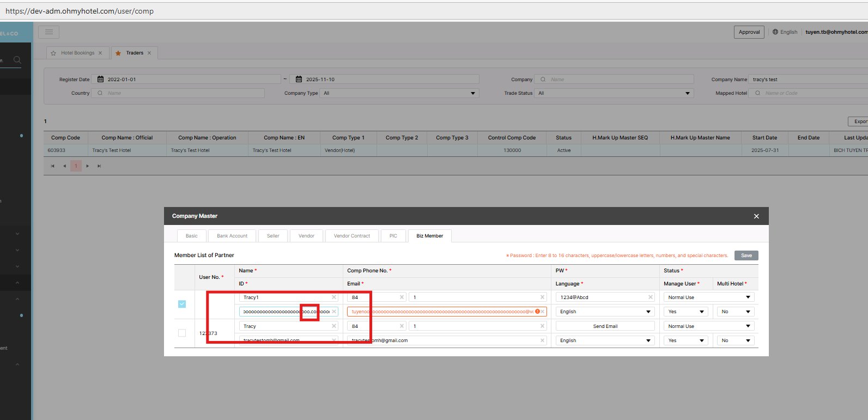The image size is (868, 420).
Task: Click the star icon on the Traders tab
Action: click(118, 53)
